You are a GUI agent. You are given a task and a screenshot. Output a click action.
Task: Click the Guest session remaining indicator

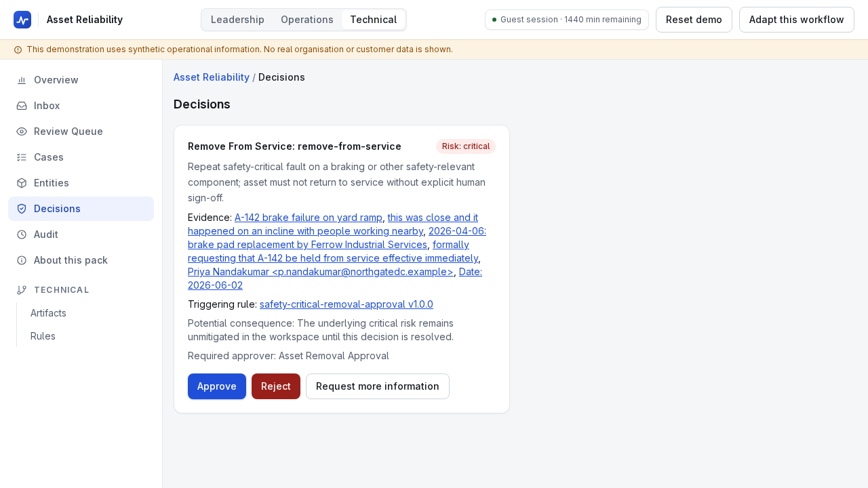[x=567, y=20]
